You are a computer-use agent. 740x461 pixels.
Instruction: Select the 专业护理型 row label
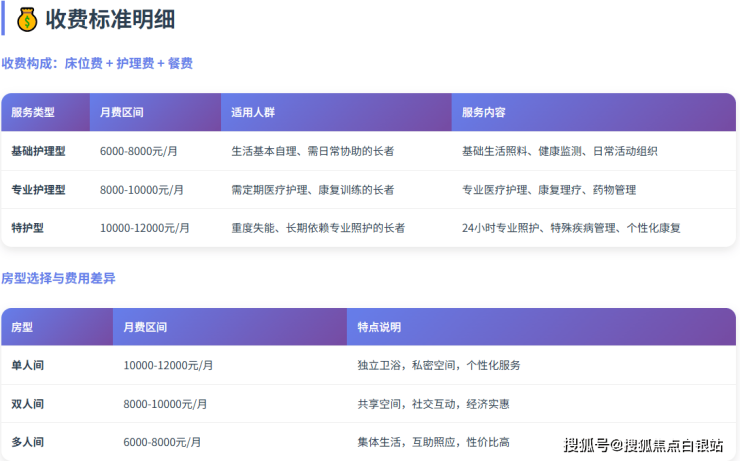38,189
